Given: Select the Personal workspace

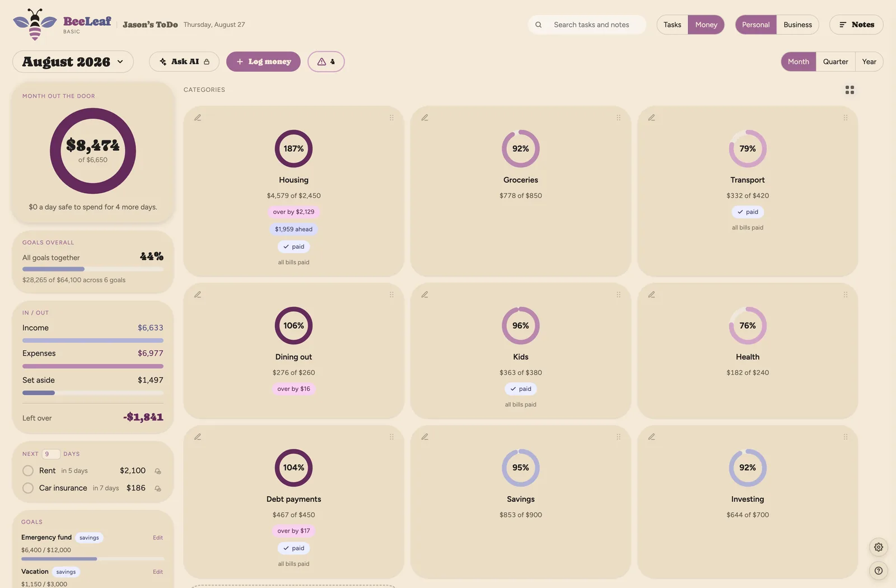Looking at the screenshot, I should (x=755, y=25).
